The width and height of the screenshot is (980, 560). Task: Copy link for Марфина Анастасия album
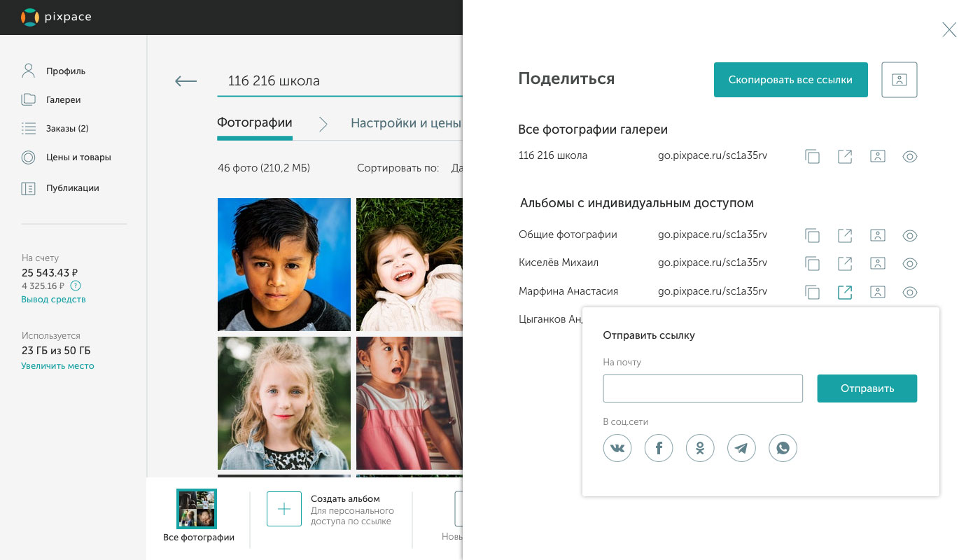pos(812,293)
